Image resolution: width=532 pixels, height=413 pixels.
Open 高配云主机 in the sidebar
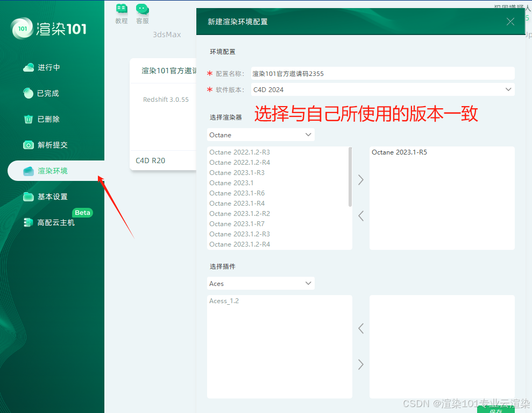pyautogui.click(x=56, y=222)
